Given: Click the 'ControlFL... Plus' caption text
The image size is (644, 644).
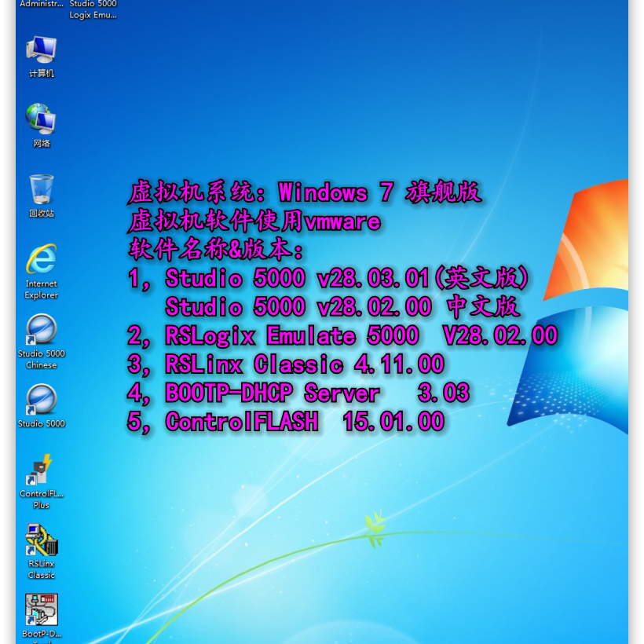Looking at the screenshot, I should [x=42, y=499].
